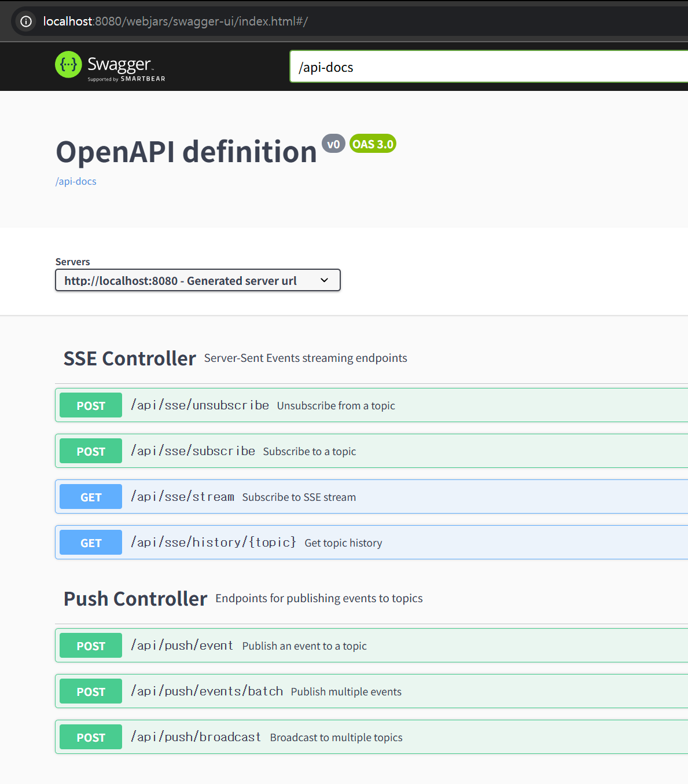Screen dimensions: 688x784
Task: Click the site info icon in address bar
Action: click(x=26, y=21)
